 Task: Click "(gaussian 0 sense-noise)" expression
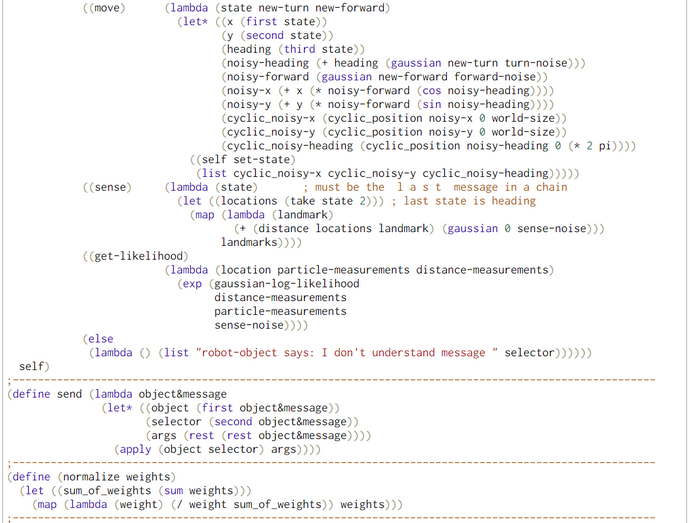click(520, 228)
